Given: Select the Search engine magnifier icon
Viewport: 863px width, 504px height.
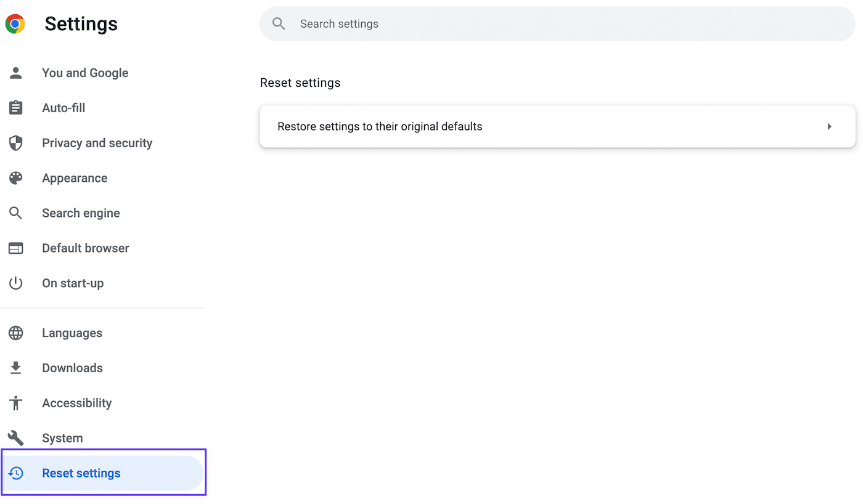Looking at the screenshot, I should coord(15,213).
